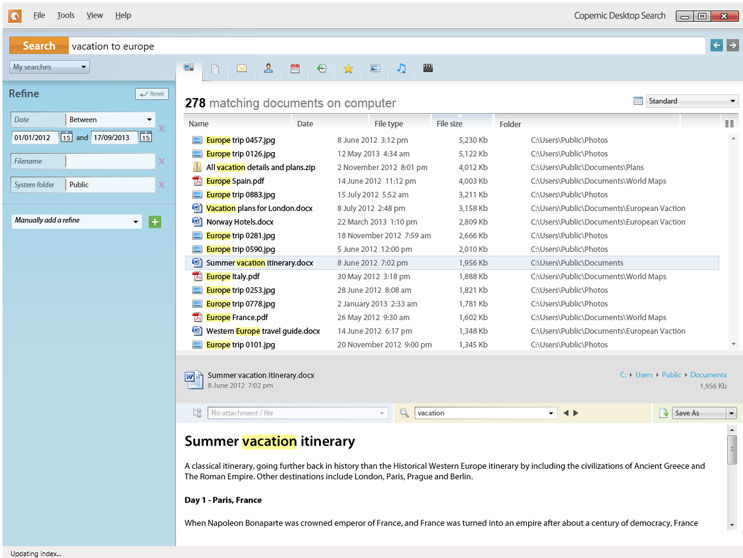Image resolution: width=743 pixels, height=558 pixels.
Task: Open the favorites star category icon
Action: [348, 69]
